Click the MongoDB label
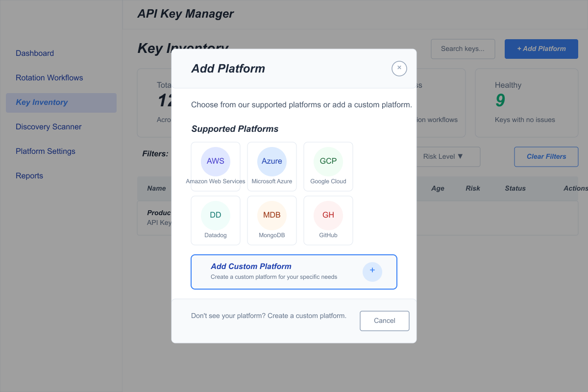Viewport: 588px width, 392px height. pyautogui.click(x=272, y=235)
